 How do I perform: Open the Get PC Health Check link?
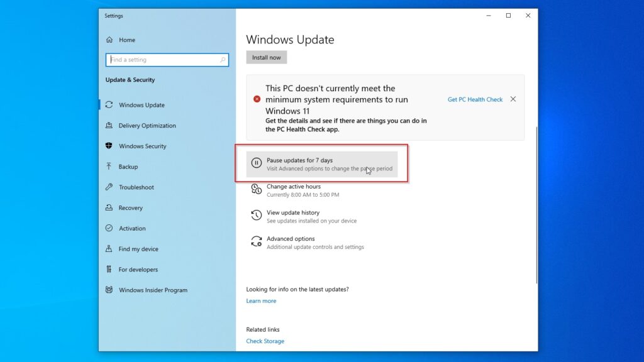coord(475,99)
